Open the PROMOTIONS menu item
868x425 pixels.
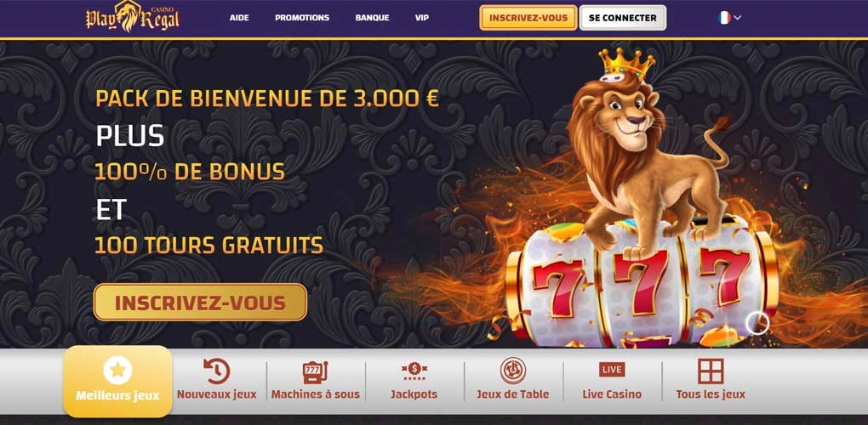(302, 18)
